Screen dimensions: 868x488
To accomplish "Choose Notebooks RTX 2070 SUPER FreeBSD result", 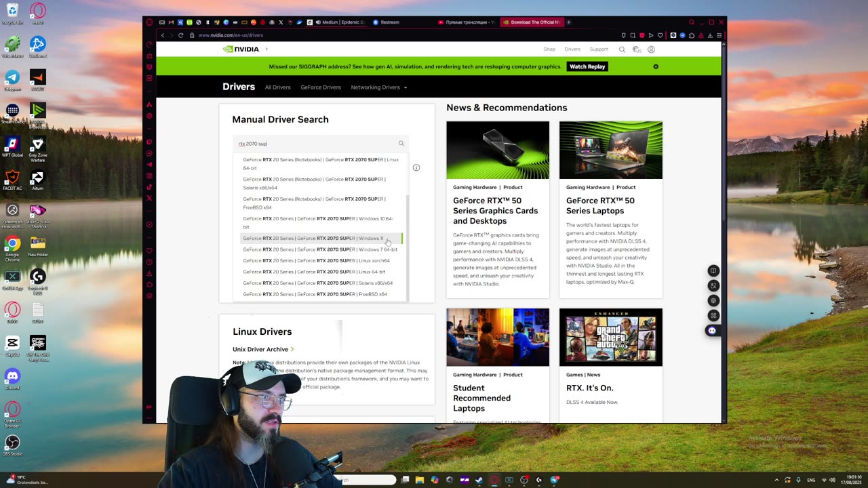I will click(321, 203).
